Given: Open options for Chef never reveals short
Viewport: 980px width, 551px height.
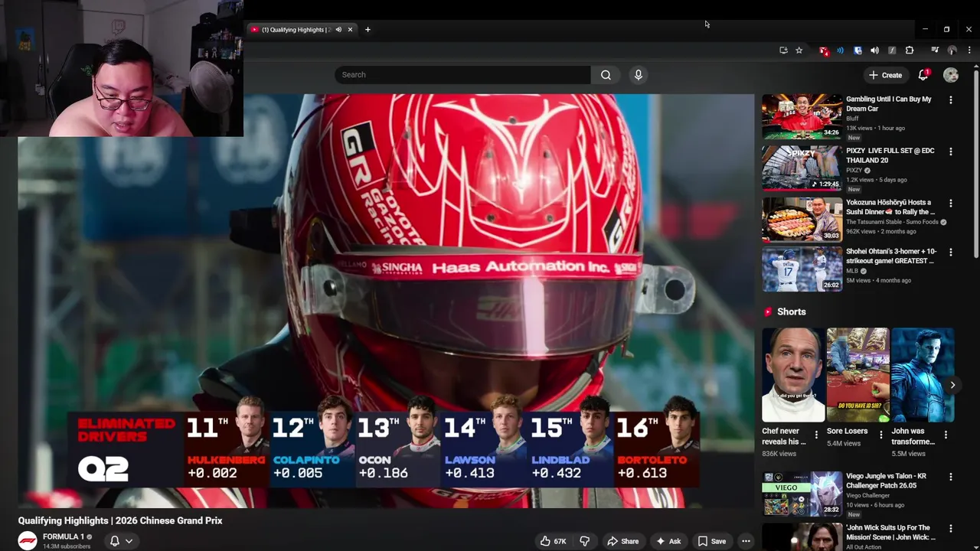Looking at the screenshot, I should coord(816,435).
